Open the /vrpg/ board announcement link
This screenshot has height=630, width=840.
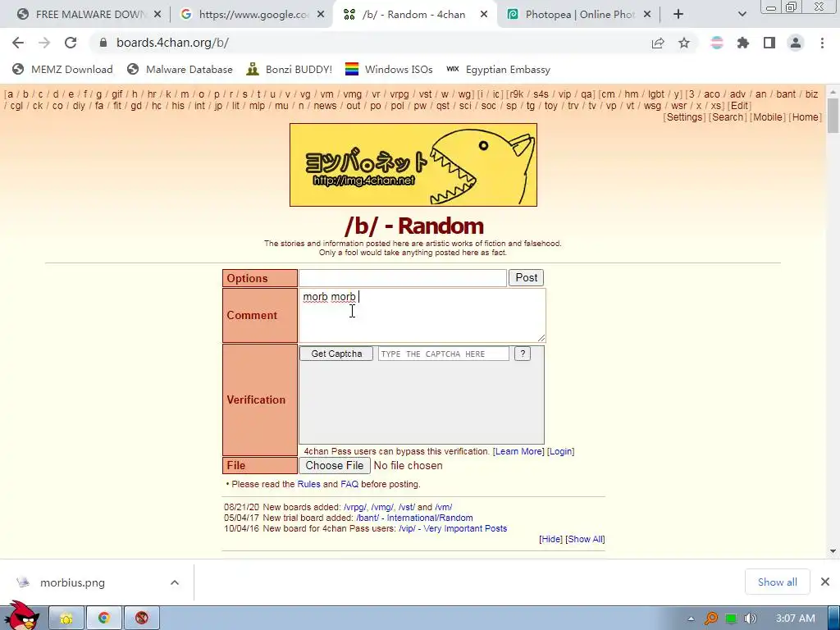(x=355, y=507)
